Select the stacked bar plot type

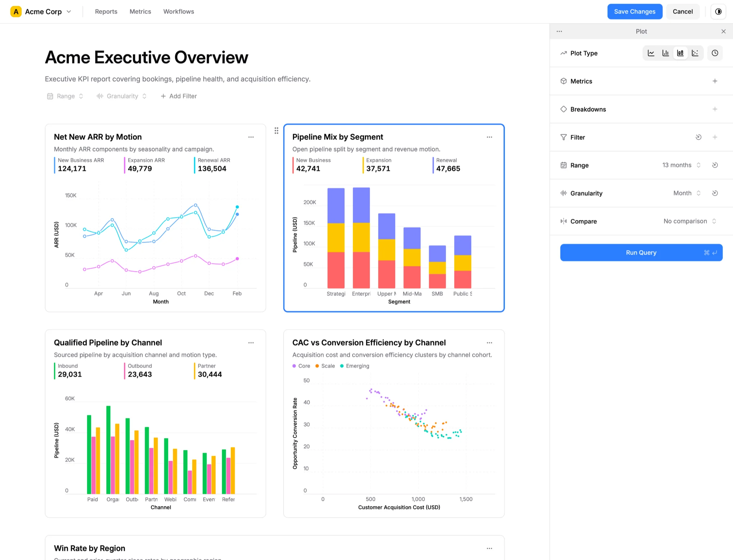pyautogui.click(x=680, y=53)
